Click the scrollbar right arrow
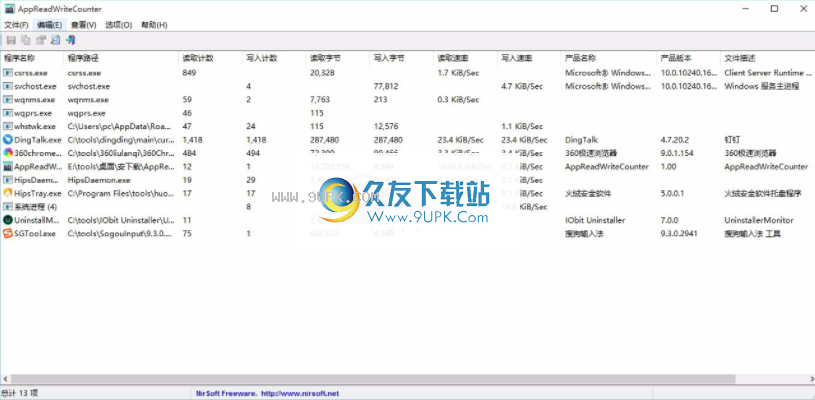The height and width of the screenshot is (400, 815). pyautogui.click(x=810, y=379)
